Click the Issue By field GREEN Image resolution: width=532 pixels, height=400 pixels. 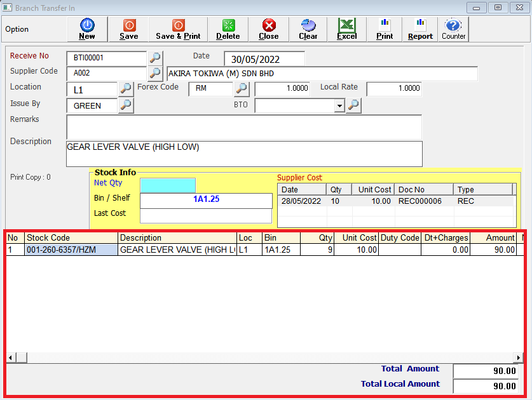[92, 106]
